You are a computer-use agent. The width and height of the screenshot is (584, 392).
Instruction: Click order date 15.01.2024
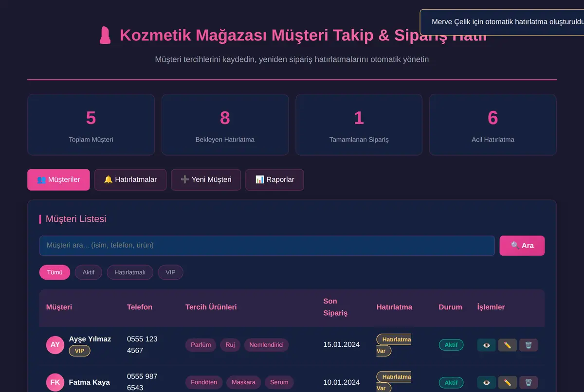coord(342,345)
